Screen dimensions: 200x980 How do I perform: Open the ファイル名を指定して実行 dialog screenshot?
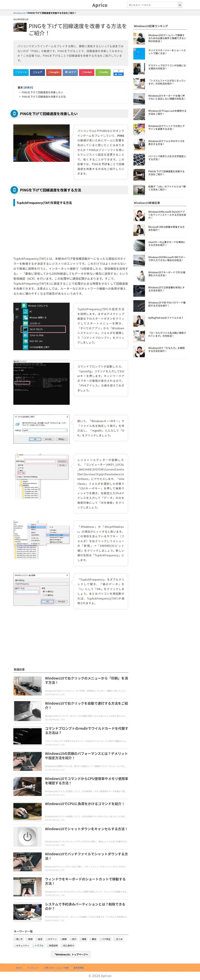[x=41, y=429]
